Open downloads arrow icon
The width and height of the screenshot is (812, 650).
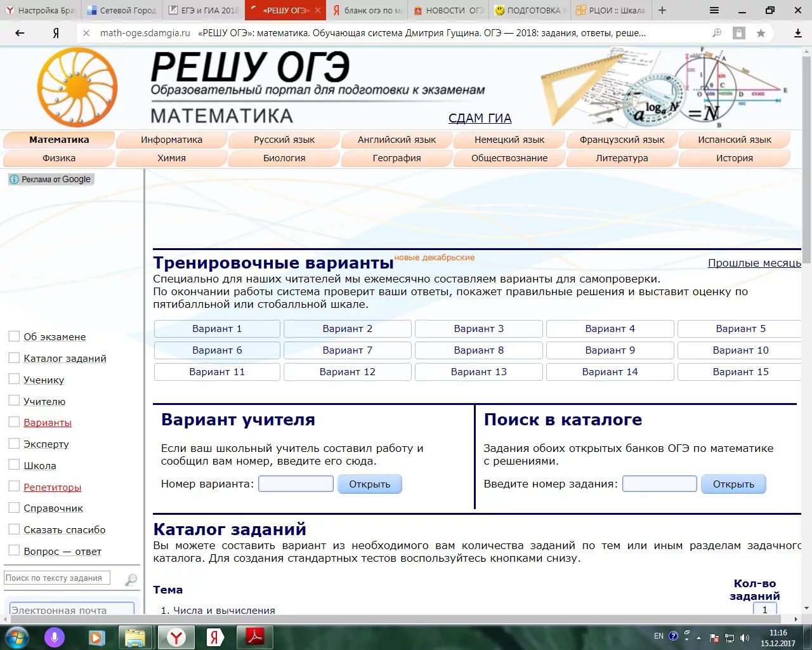click(x=798, y=33)
